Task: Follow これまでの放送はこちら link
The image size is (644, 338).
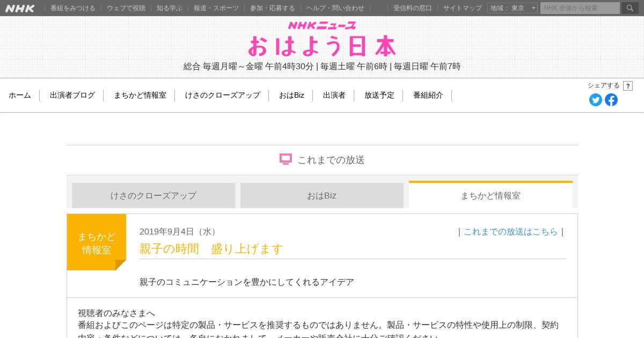Action: 511,232
